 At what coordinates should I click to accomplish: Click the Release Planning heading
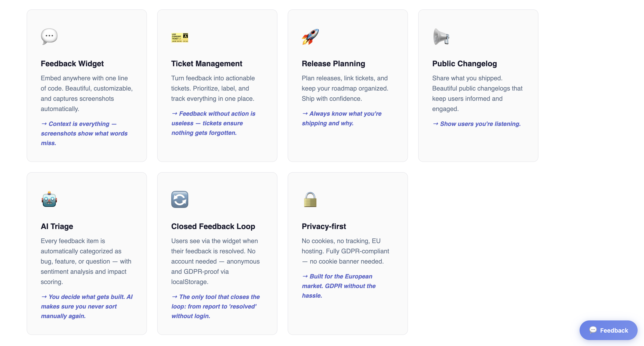333,64
